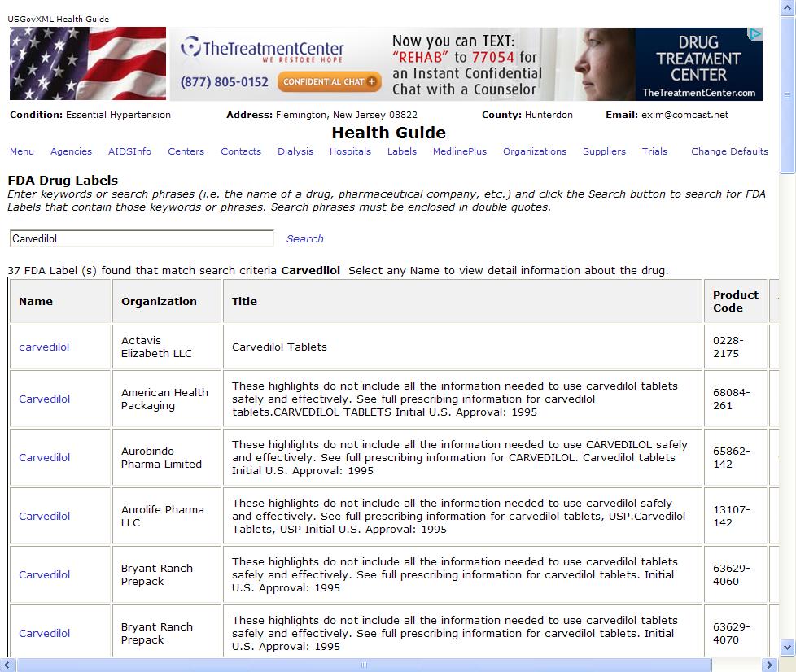The height and width of the screenshot is (672, 796).
Task: Open the Confidential Chat ad button
Action: click(329, 81)
